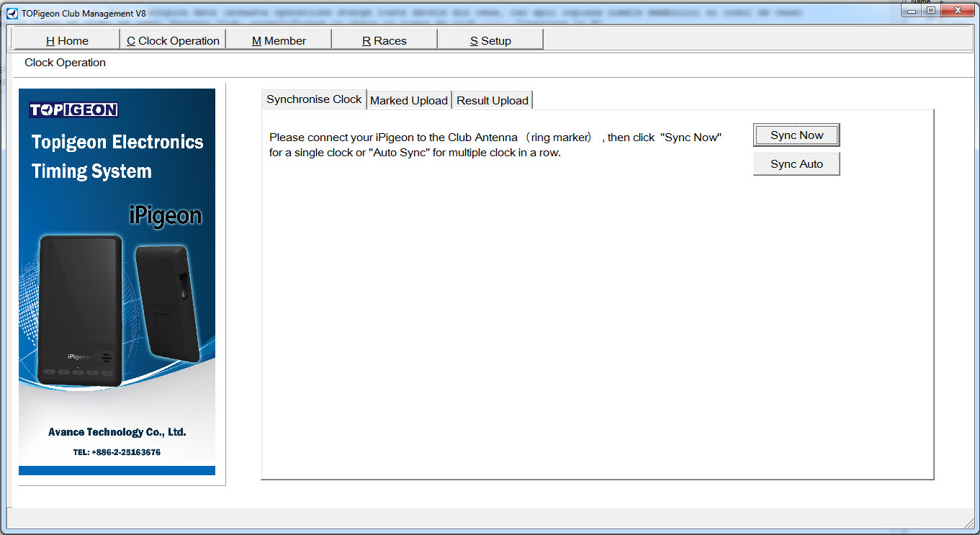Click the resize grip in the status bar
Screen dimensions: 980x535
pyautogui.click(x=968, y=522)
